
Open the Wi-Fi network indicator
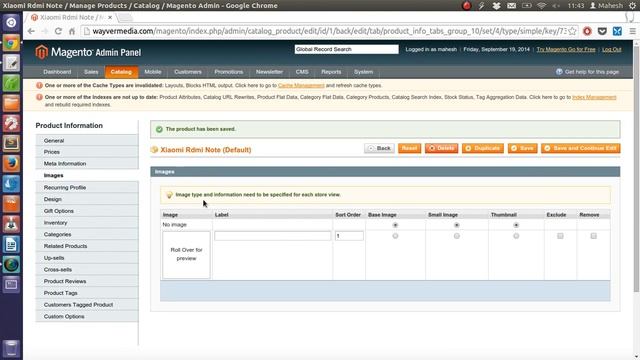(x=541, y=6)
